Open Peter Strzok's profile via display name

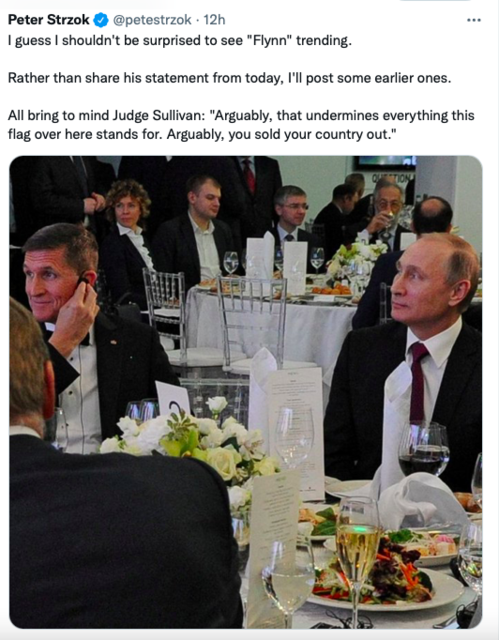click(x=49, y=19)
